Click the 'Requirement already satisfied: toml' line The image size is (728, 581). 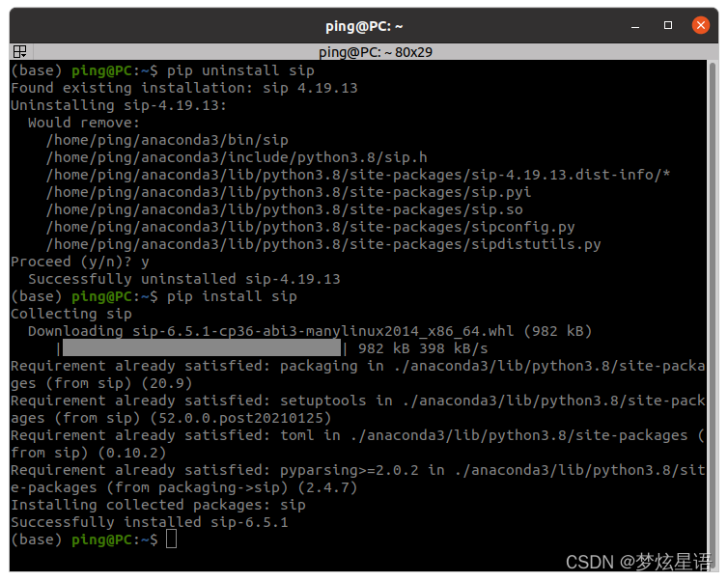(x=358, y=435)
